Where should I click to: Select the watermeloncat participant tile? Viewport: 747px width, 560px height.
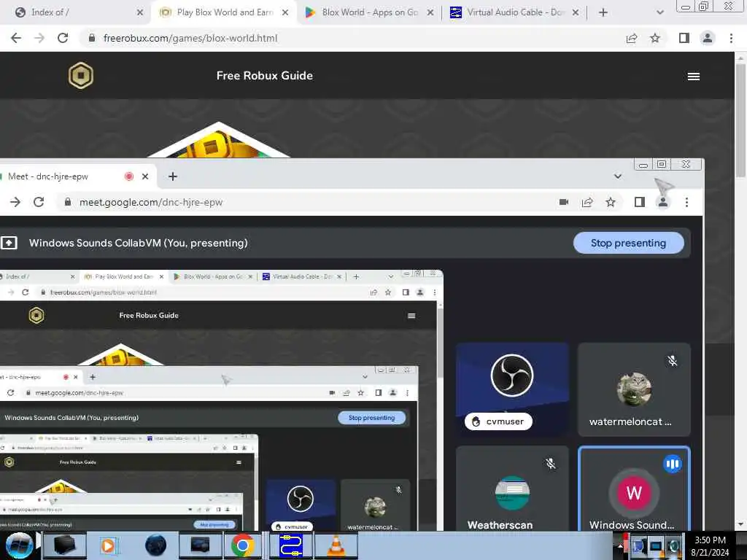pos(634,389)
